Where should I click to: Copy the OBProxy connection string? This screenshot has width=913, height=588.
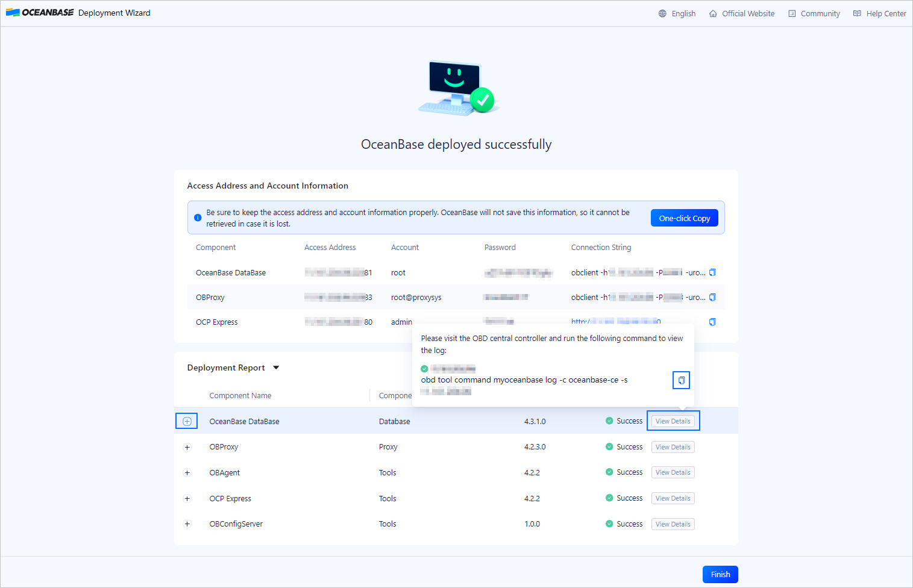[x=712, y=297]
